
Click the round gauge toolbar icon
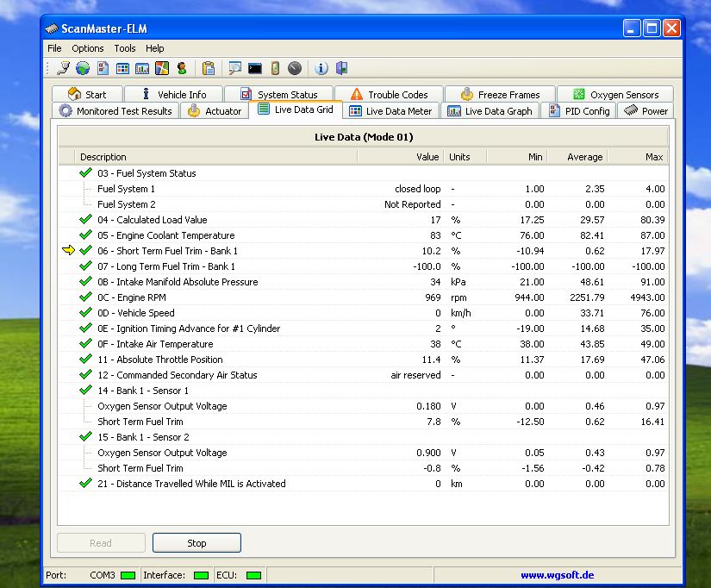tap(294, 68)
